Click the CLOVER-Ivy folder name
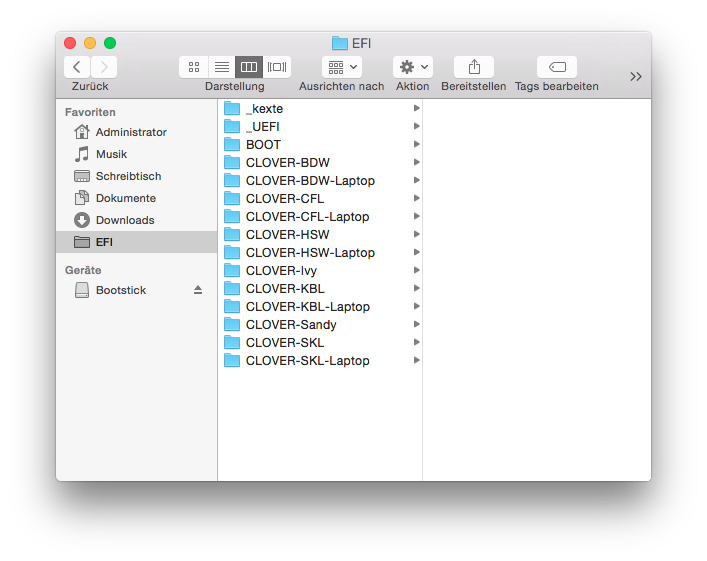The width and height of the screenshot is (707, 561). coord(281,271)
